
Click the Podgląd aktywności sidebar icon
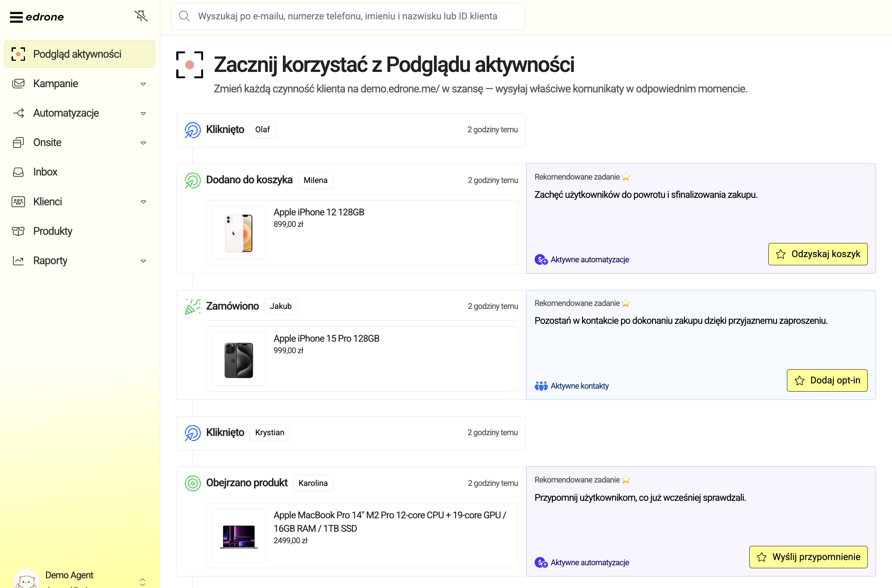(x=18, y=54)
